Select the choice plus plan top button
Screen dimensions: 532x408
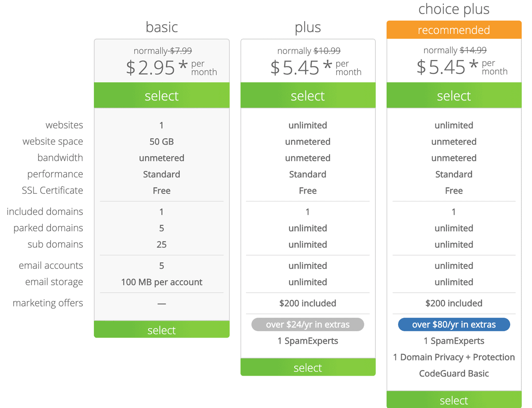point(454,96)
